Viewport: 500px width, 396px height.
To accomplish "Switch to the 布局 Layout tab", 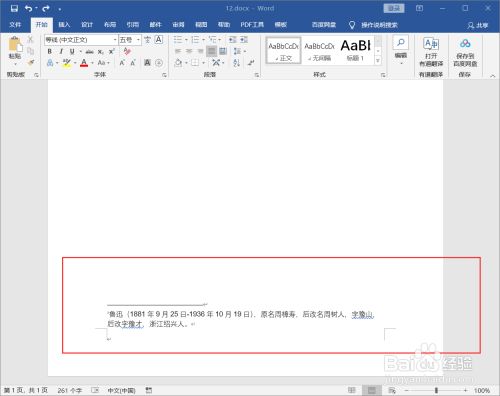I will [x=109, y=25].
